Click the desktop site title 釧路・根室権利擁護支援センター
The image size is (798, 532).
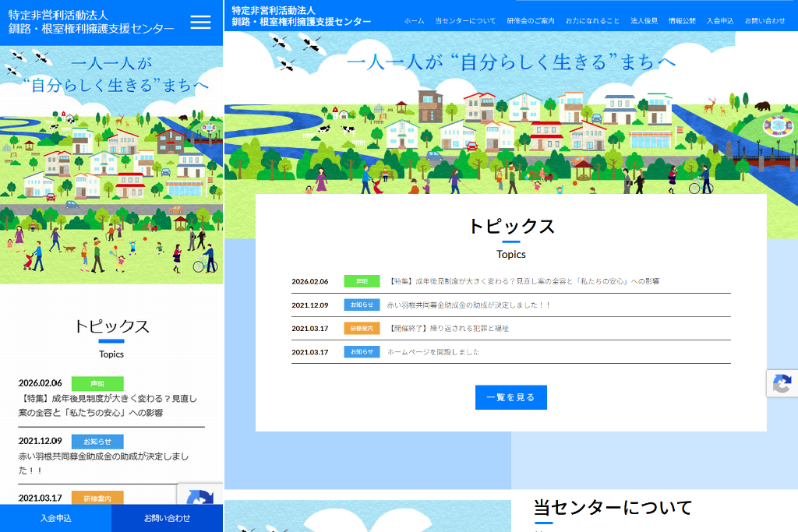point(302,22)
